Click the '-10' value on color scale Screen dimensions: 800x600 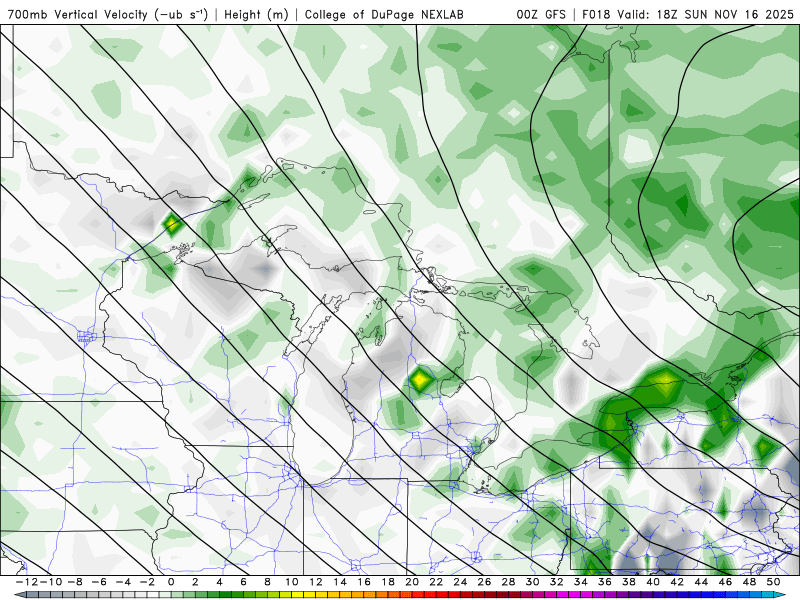pos(50,582)
